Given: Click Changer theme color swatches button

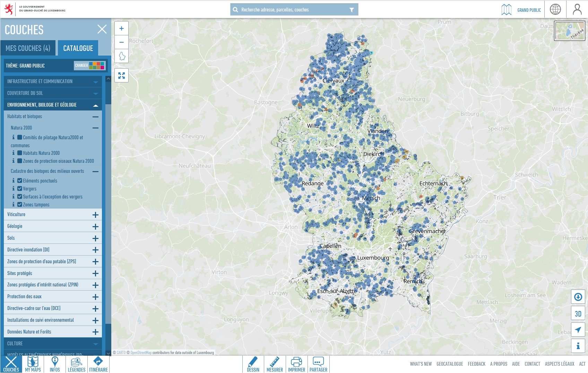Looking at the screenshot, I should (x=89, y=65).
